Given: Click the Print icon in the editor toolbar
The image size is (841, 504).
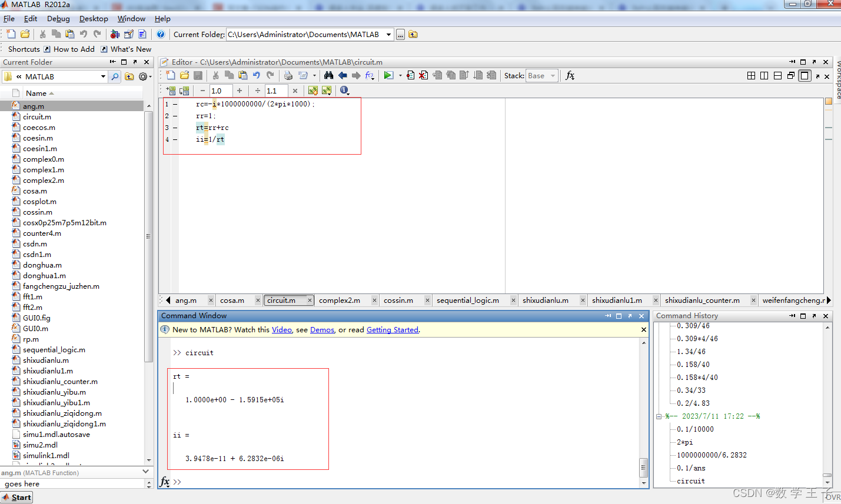Looking at the screenshot, I should tap(288, 75).
